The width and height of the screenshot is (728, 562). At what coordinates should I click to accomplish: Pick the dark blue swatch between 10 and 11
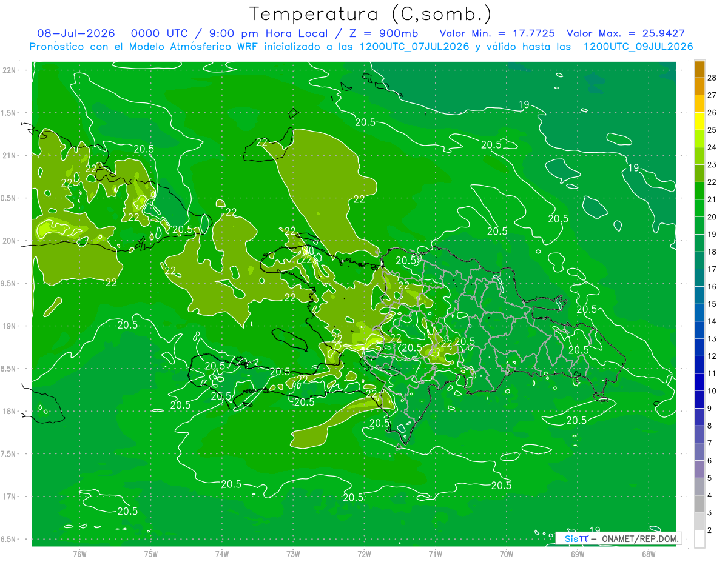pyautogui.click(x=699, y=383)
